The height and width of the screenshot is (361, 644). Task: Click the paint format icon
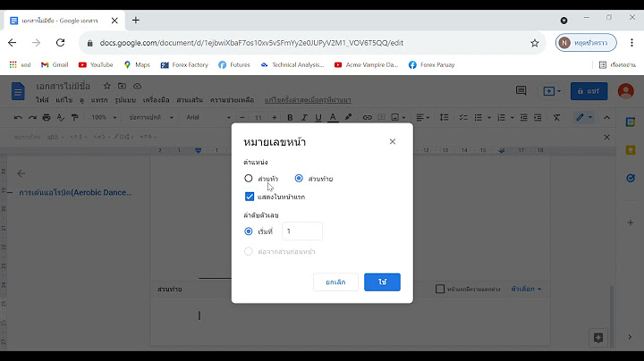(74, 118)
